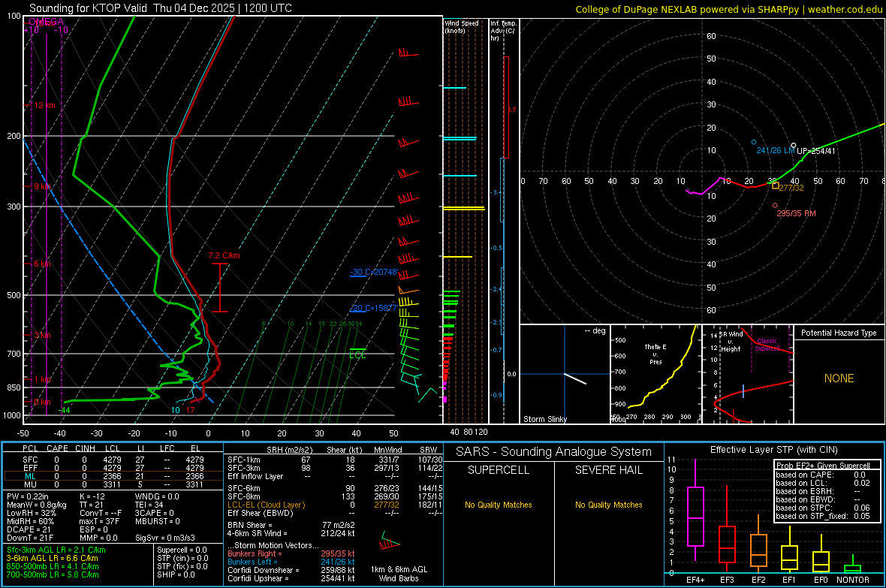Click the 7.2 C/km lapse rate label
The image size is (886, 588).
click(x=224, y=255)
